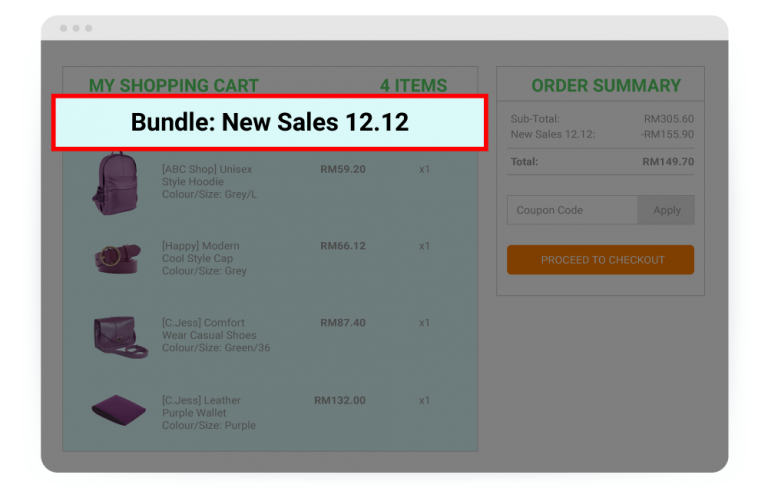Viewport: 768px width, 488px height.
Task: Click the Total RM149.70 amount
Action: [667, 161]
